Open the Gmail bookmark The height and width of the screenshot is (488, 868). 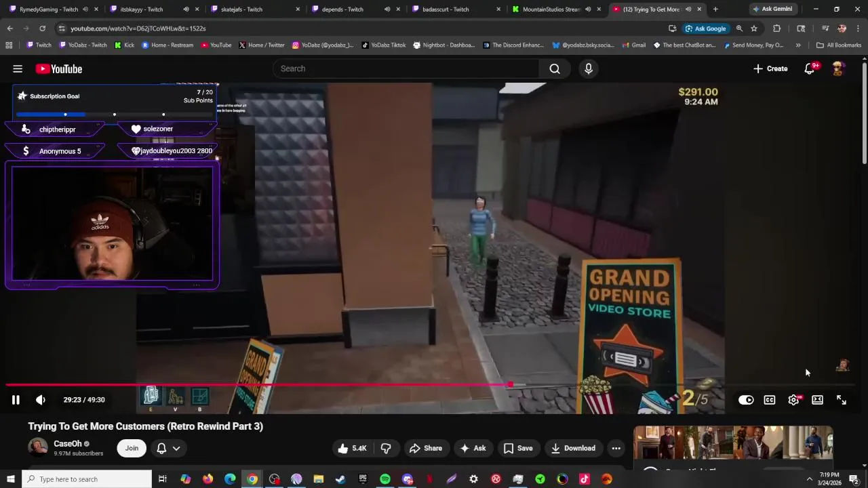tap(633, 45)
